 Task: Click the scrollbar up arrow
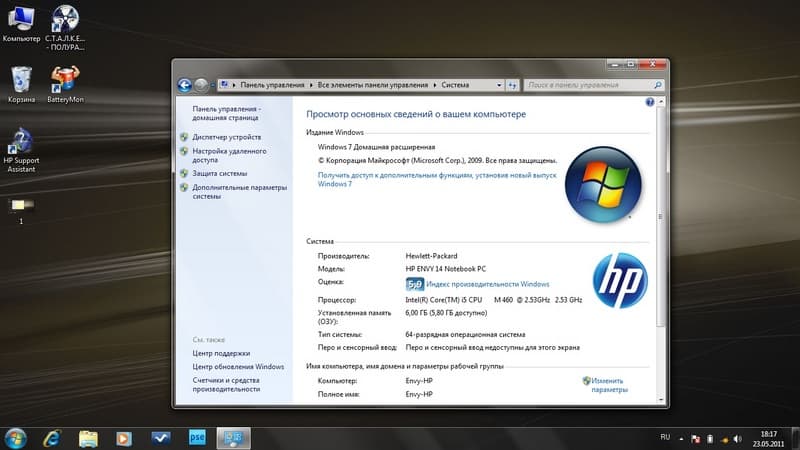pos(661,102)
